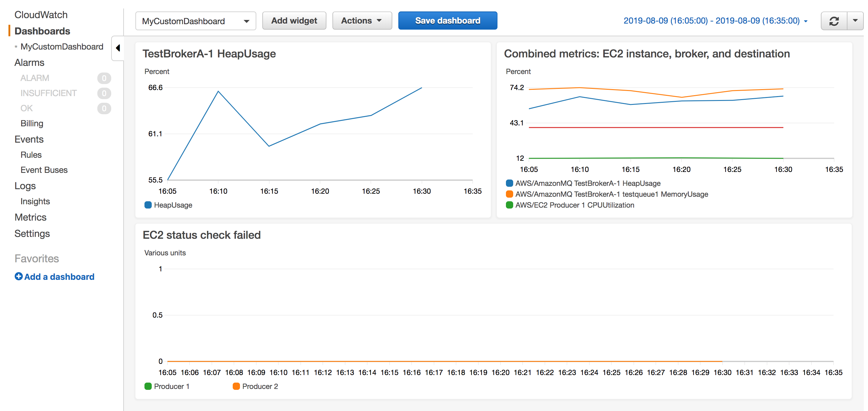Open the Actions dropdown
Screen dimensions: 868x411
click(362, 21)
